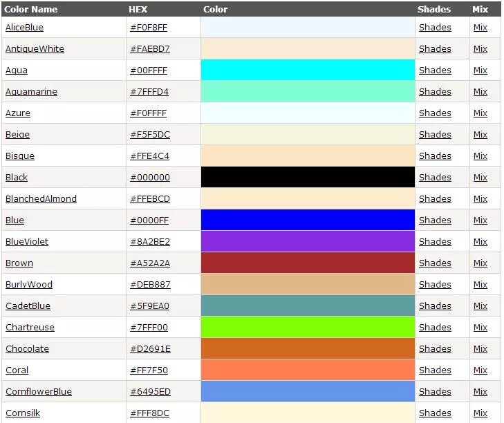The height and width of the screenshot is (423, 504).
Task: Follow the #8A2BE2 hex link
Action: (x=150, y=242)
